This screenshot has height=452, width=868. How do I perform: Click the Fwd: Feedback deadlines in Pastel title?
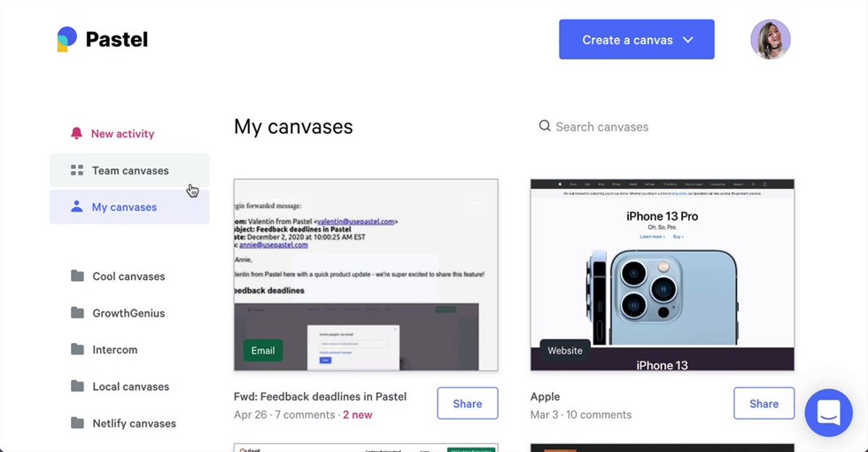click(320, 397)
